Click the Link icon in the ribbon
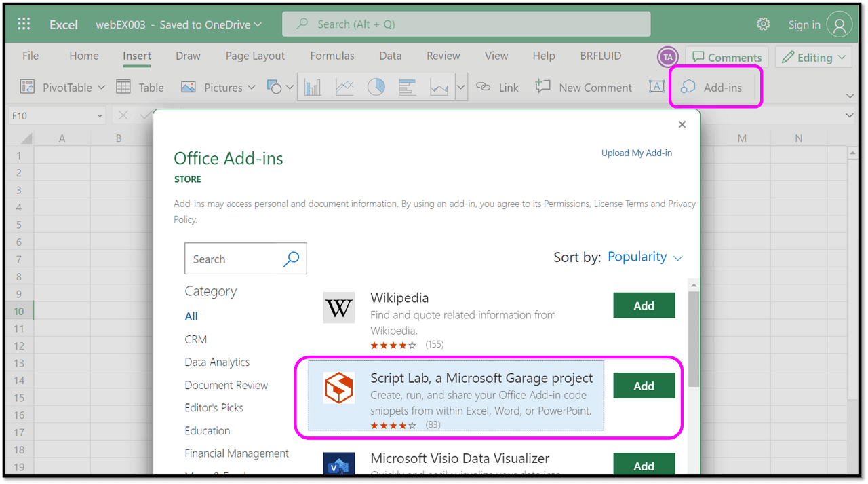This screenshot has width=868, height=484. point(483,87)
